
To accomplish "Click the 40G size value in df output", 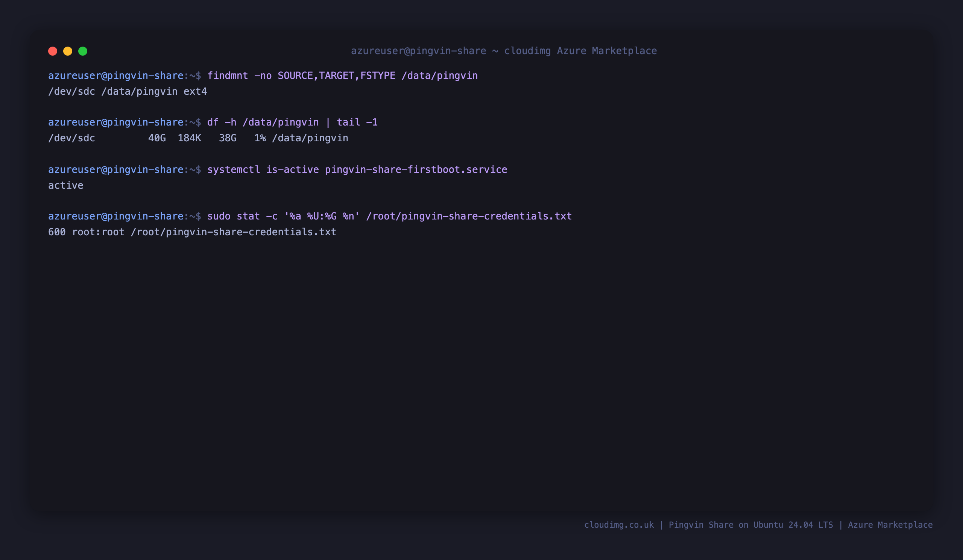I will coord(157,138).
